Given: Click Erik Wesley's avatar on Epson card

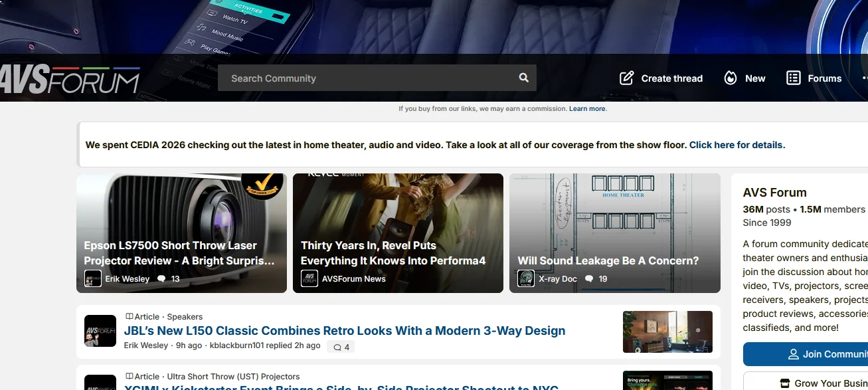Looking at the screenshot, I should coord(92,279).
